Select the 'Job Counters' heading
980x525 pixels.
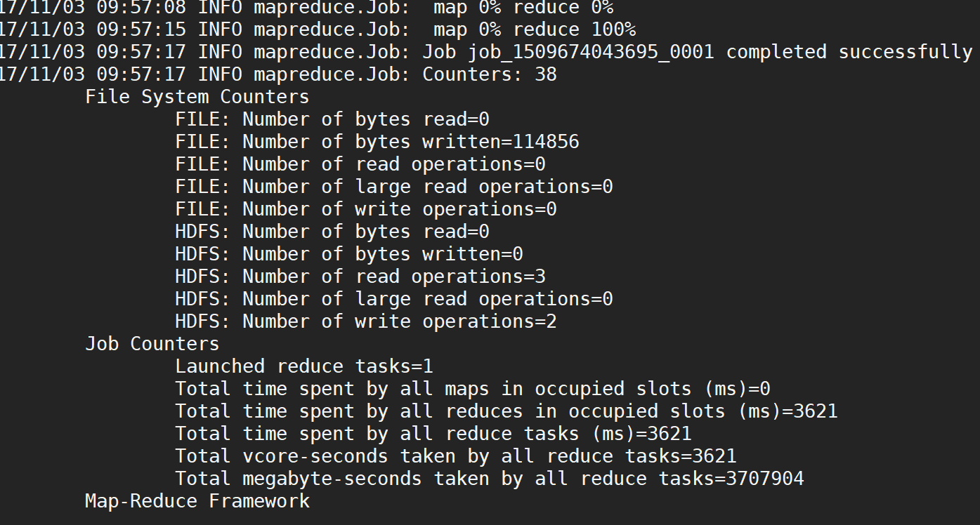152,344
